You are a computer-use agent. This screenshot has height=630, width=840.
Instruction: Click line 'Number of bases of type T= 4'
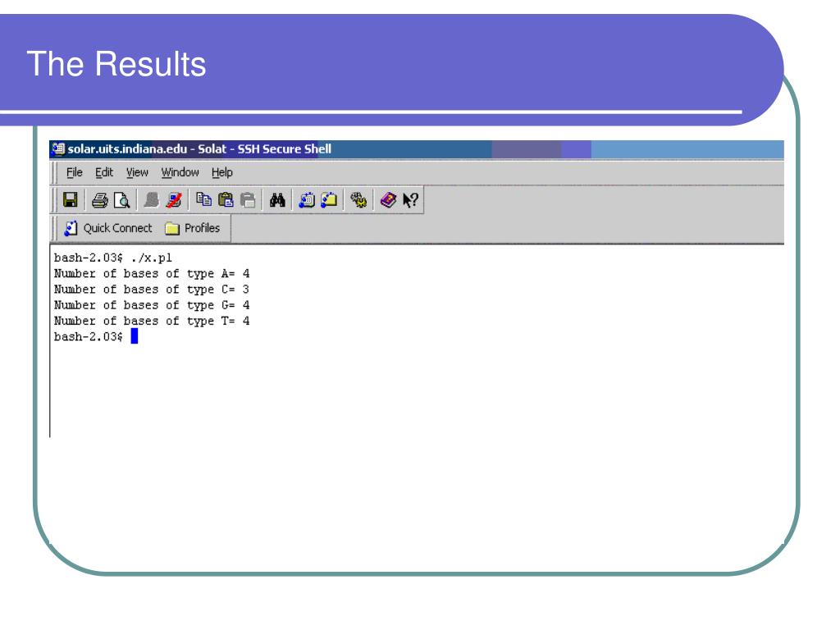click(x=152, y=321)
